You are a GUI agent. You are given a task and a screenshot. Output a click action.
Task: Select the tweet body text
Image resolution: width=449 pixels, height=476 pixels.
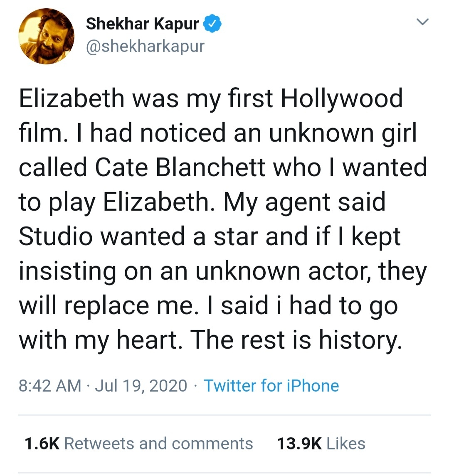coord(224,218)
